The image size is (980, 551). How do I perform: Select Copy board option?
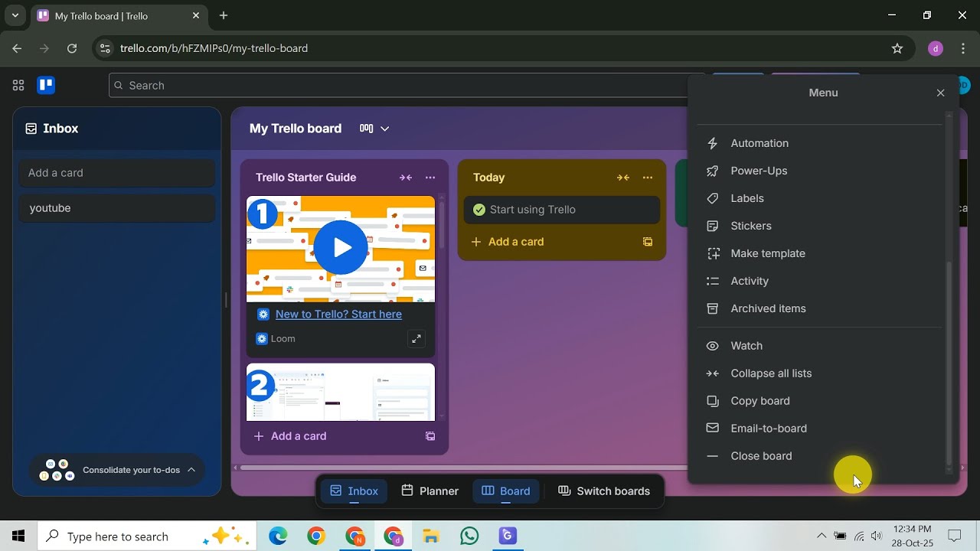click(x=819, y=401)
